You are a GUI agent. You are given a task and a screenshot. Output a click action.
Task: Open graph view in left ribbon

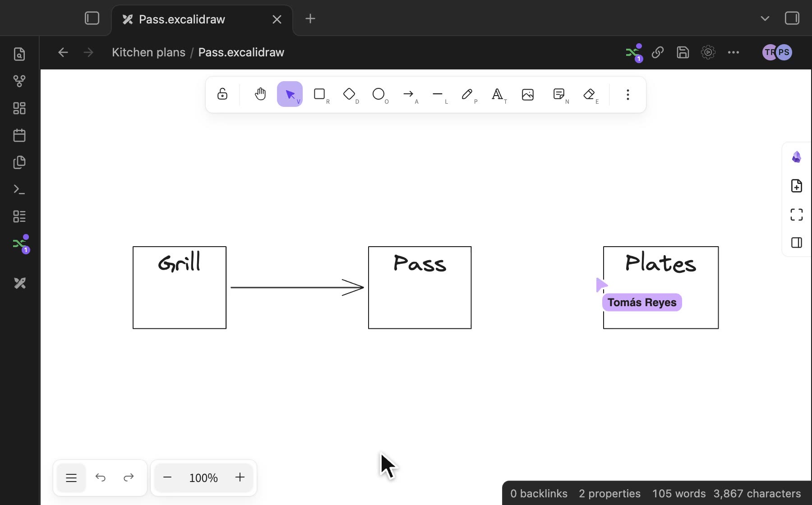click(x=19, y=81)
